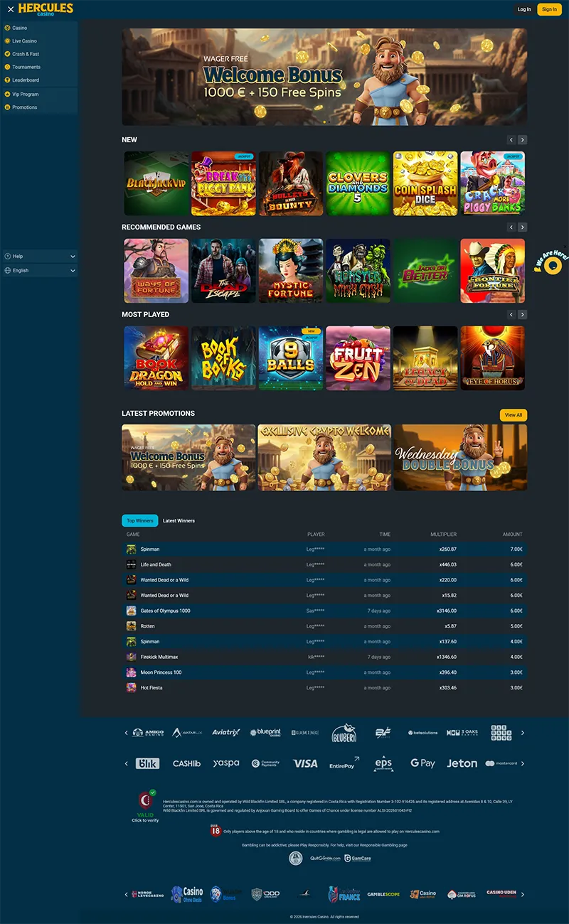This screenshot has width=569, height=924.
Task: Show next games in the NEW row
Action: pos(523,140)
